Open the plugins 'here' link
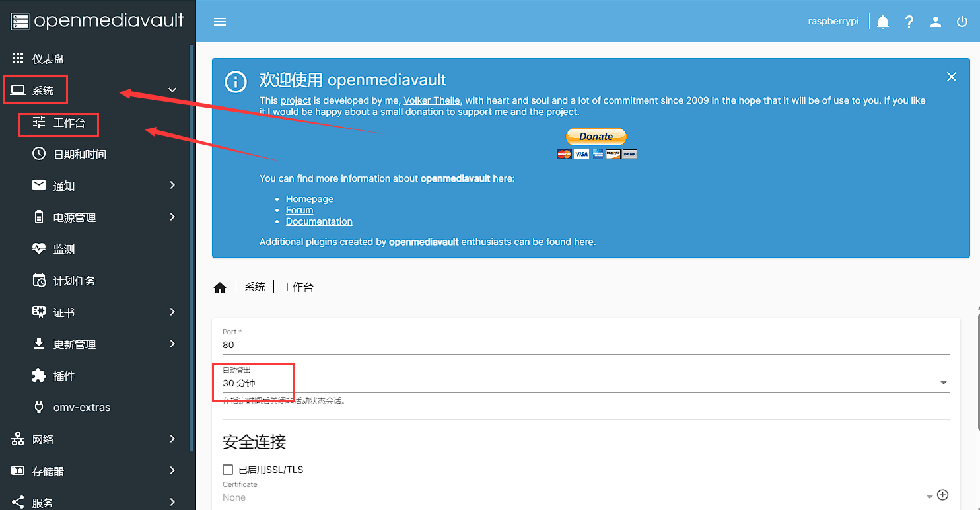Image resolution: width=980 pixels, height=510 pixels. point(584,242)
